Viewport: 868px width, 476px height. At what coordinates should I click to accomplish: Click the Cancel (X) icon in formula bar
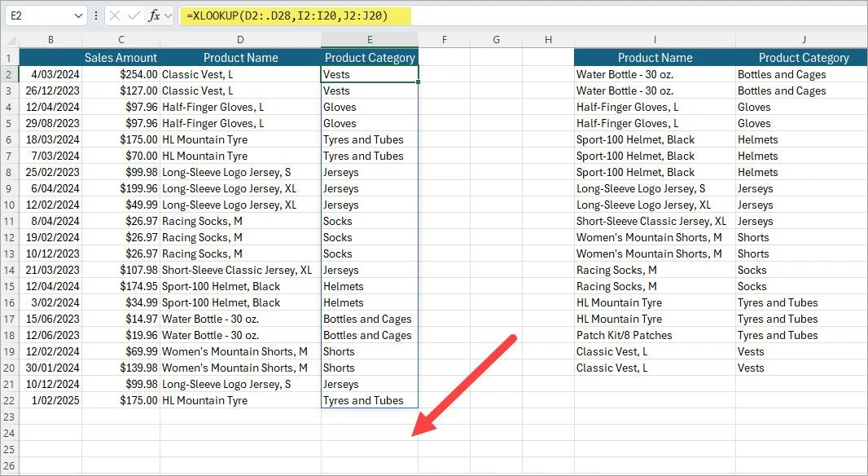pyautogui.click(x=115, y=16)
